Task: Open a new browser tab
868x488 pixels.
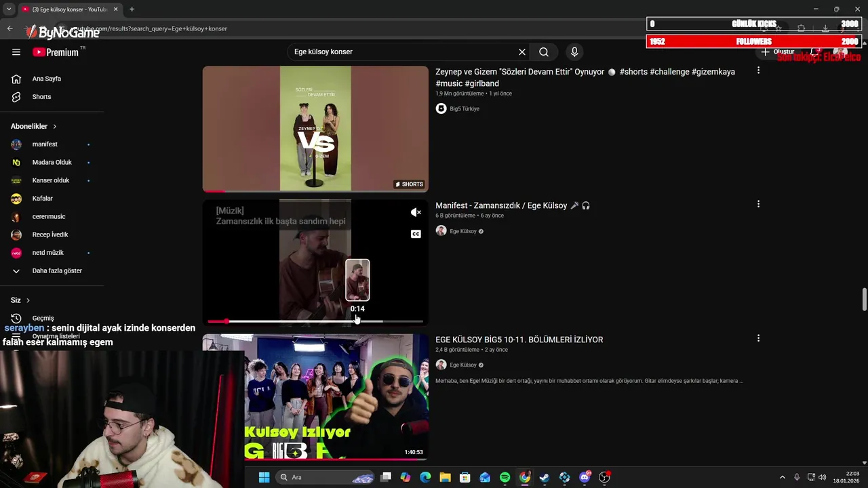Action: coord(132,9)
